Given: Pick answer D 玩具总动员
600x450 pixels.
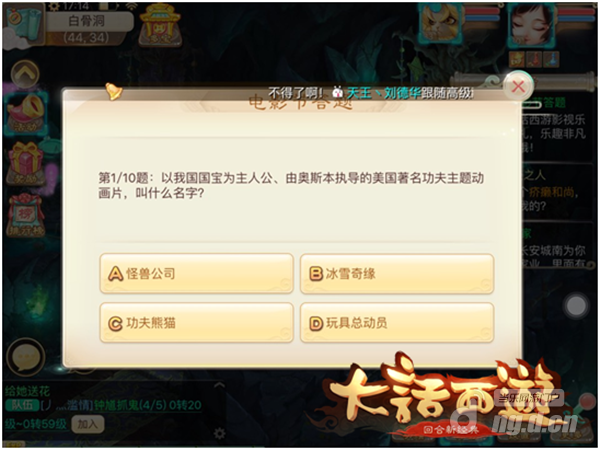Looking at the screenshot, I should [397, 323].
